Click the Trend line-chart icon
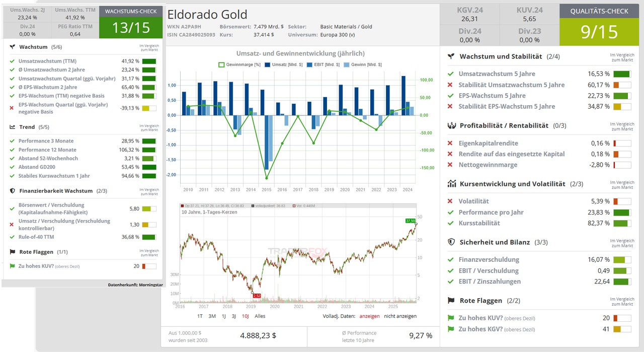 pyautogui.click(x=13, y=127)
